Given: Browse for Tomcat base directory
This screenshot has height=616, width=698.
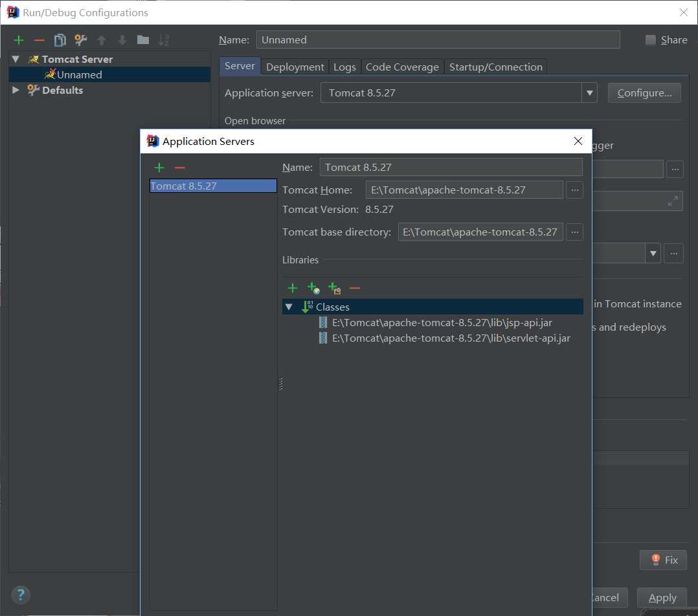Looking at the screenshot, I should (575, 232).
